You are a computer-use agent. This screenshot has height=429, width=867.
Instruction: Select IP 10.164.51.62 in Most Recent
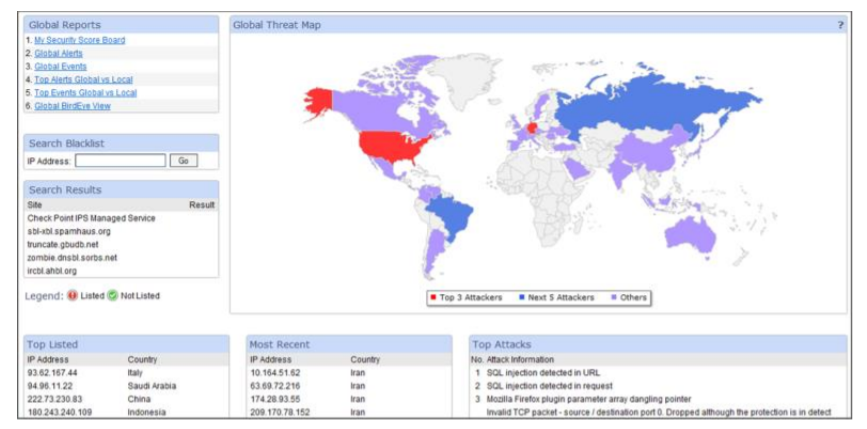[275, 372]
